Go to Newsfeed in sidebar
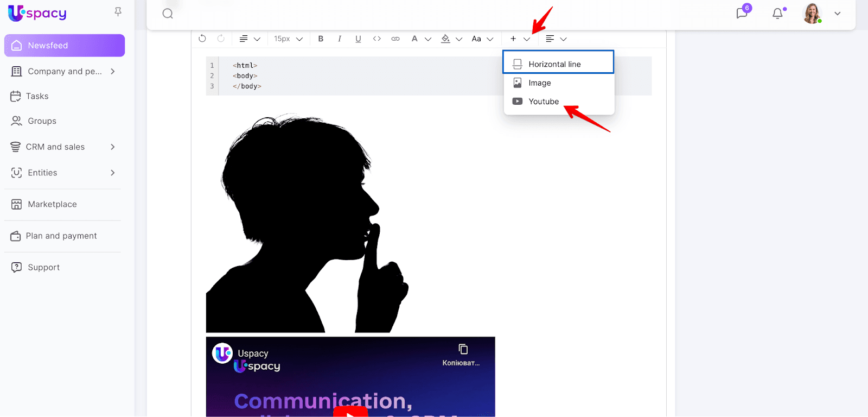The height and width of the screenshot is (417, 868). [65, 46]
